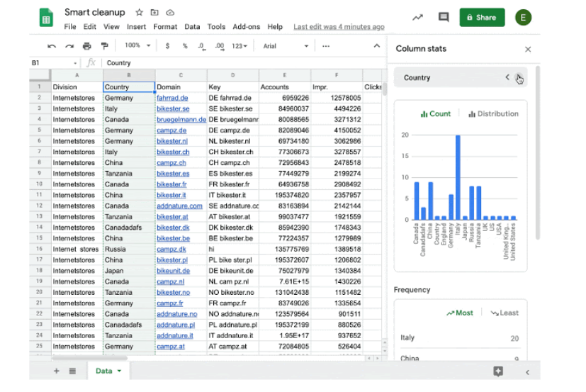This screenshot has height=392, width=586.
Task: Open the Insert menu
Action: pos(136,26)
